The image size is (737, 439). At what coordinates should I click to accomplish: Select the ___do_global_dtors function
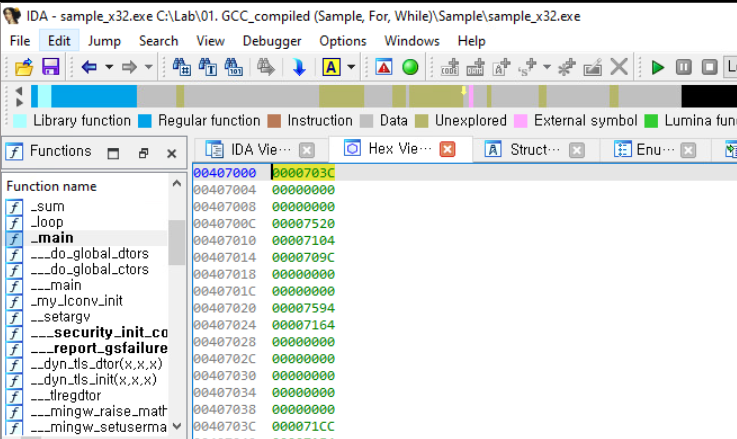[x=90, y=254]
